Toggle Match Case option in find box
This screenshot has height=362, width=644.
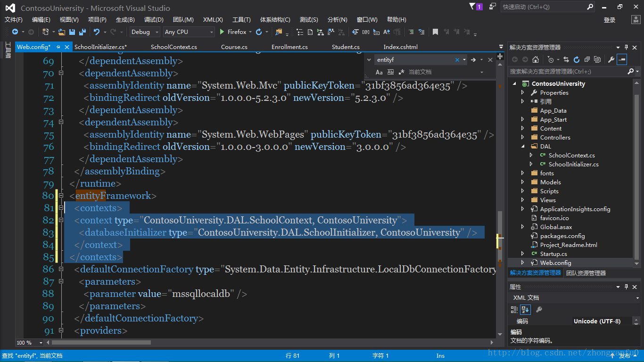[x=379, y=72]
